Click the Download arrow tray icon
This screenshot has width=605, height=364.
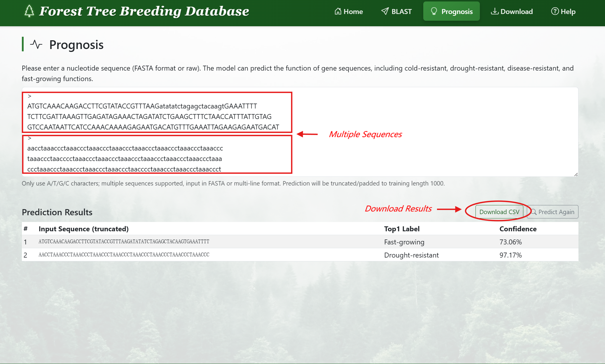(x=494, y=11)
